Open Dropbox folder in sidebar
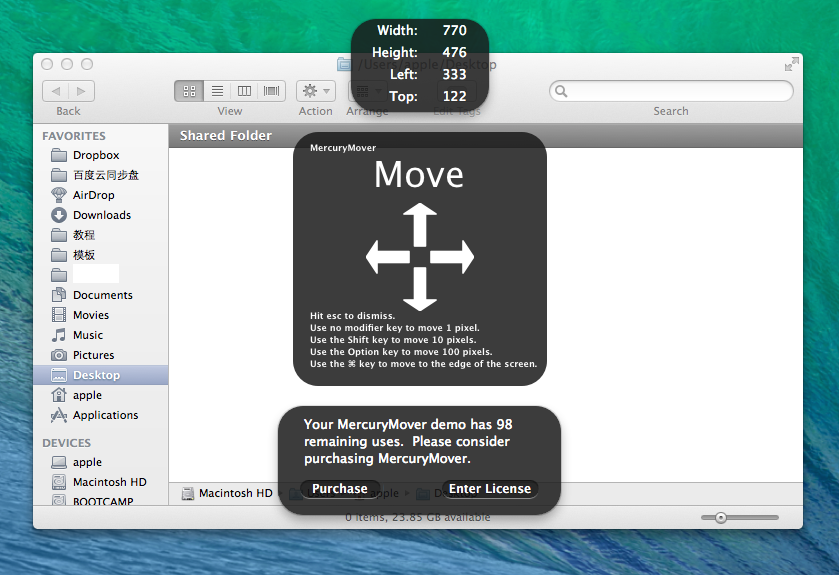Screen dimensions: 839x575 pos(101,155)
